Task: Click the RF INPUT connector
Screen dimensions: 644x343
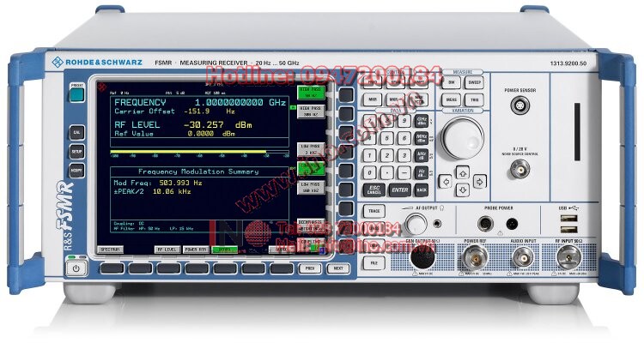Action: (569, 258)
